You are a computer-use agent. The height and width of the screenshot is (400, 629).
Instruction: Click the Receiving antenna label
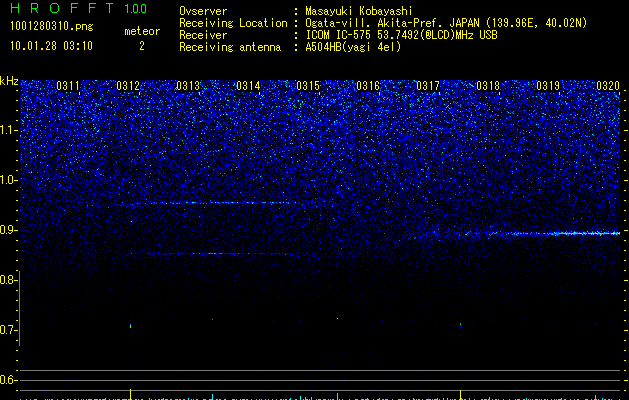(x=230, y=47)
